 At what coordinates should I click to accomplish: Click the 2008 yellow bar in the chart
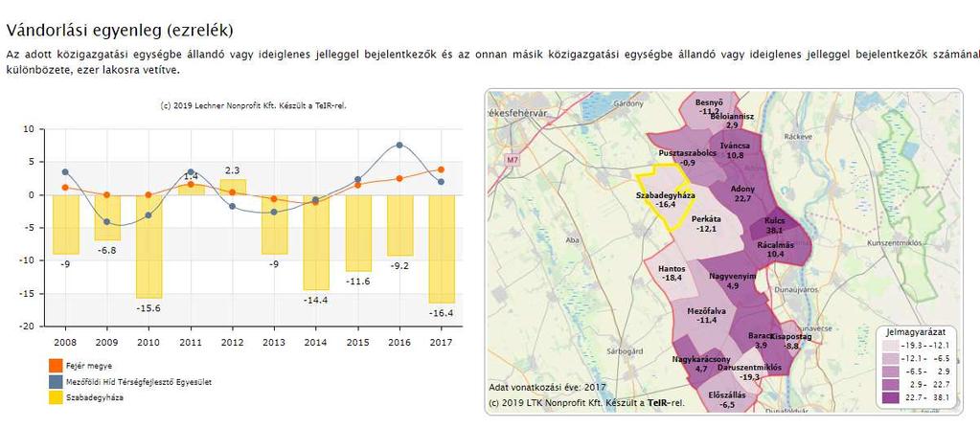tap(66, 225)
